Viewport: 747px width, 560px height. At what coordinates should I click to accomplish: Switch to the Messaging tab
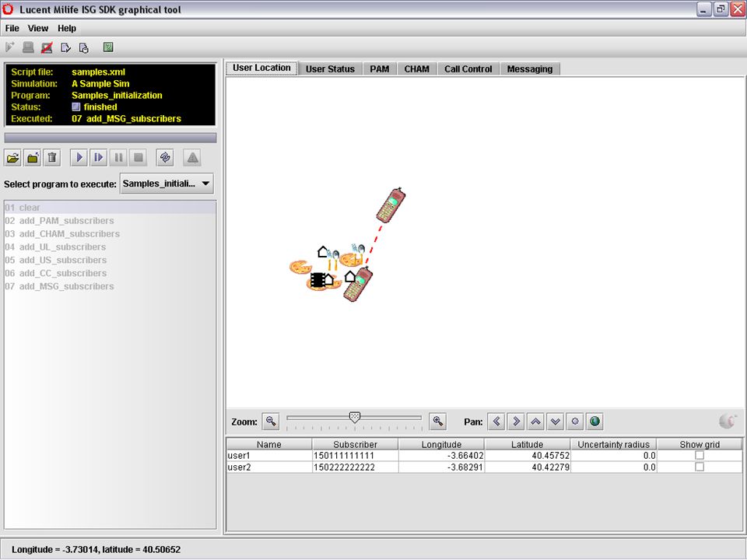530,69
